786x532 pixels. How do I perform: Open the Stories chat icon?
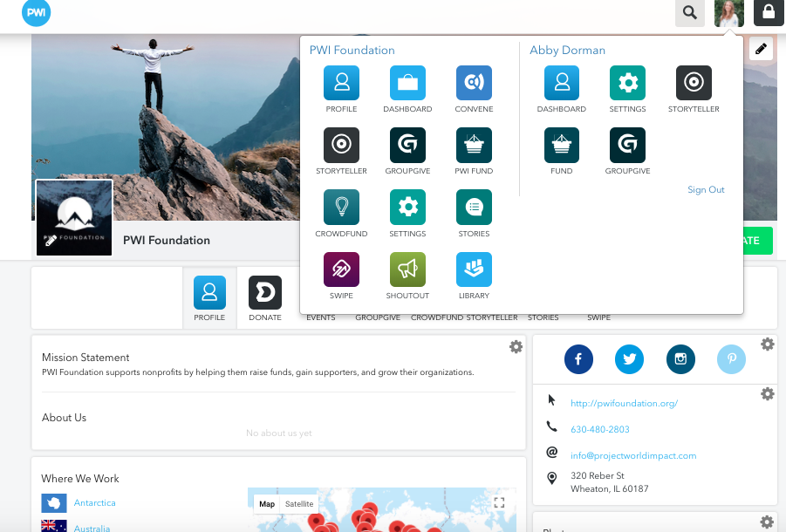coord(474,208)
